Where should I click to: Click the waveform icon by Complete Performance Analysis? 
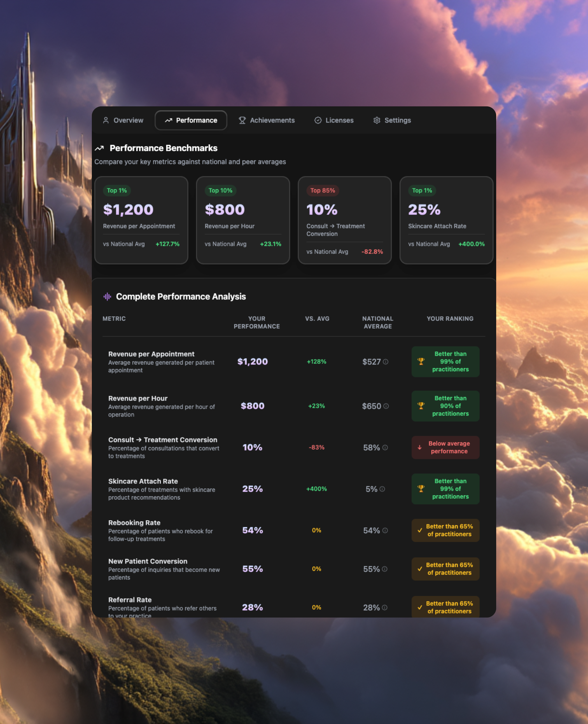tap(107, 297)
